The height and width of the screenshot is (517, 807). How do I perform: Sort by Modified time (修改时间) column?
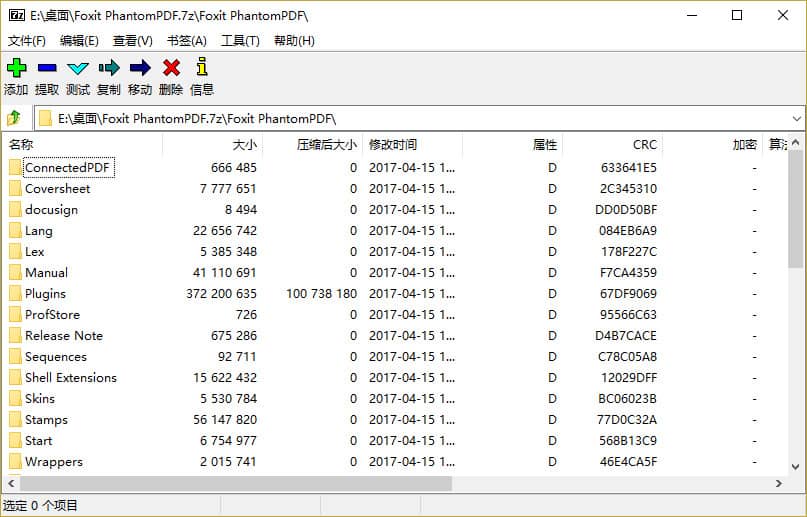click(393, 145)
